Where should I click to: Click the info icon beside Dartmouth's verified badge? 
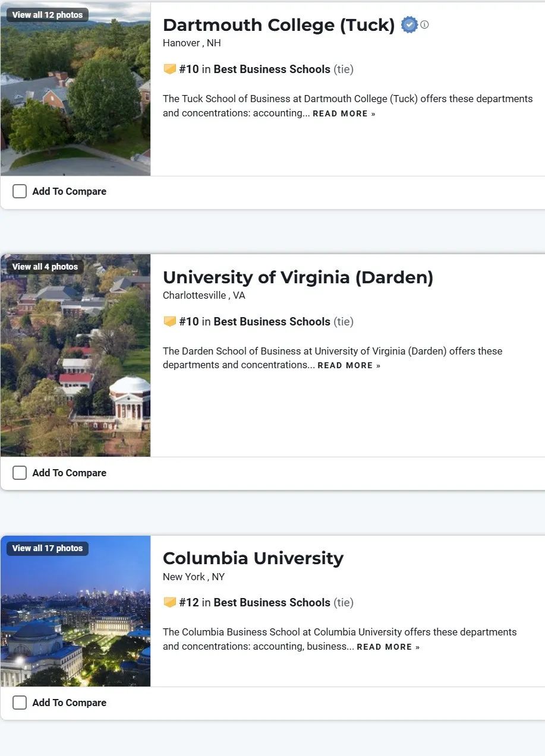tap(424, 25)
